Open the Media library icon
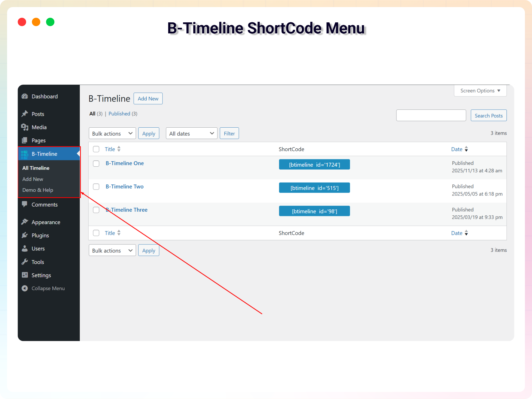The height and width of the screenshot is (399, 532). tap(25, 127)
